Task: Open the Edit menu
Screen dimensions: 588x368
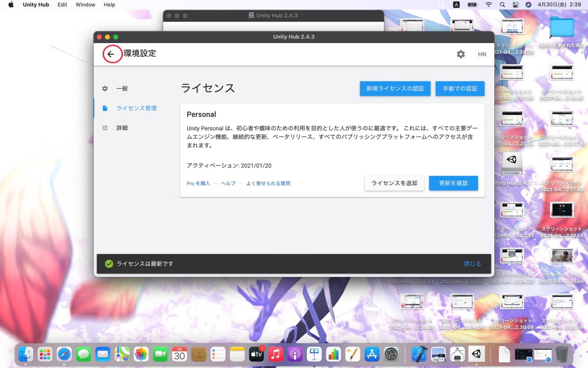Action: pyautogui.click(x=62, y=5)
